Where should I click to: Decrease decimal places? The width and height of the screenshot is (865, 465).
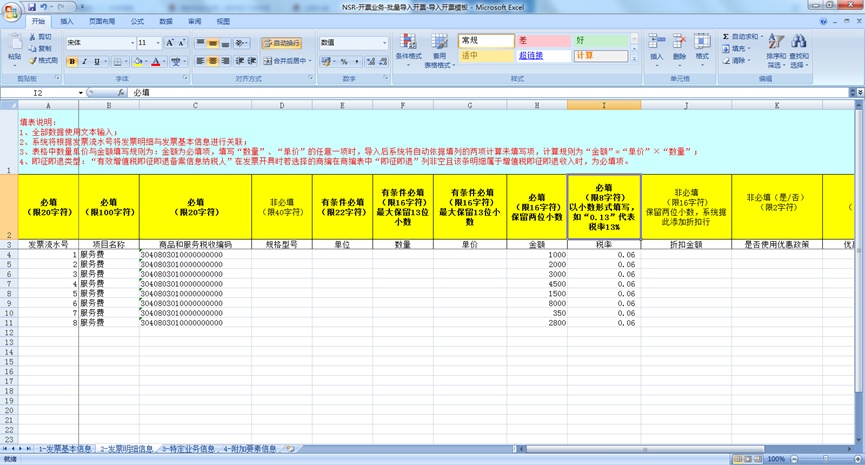click(x=383, y=61)
